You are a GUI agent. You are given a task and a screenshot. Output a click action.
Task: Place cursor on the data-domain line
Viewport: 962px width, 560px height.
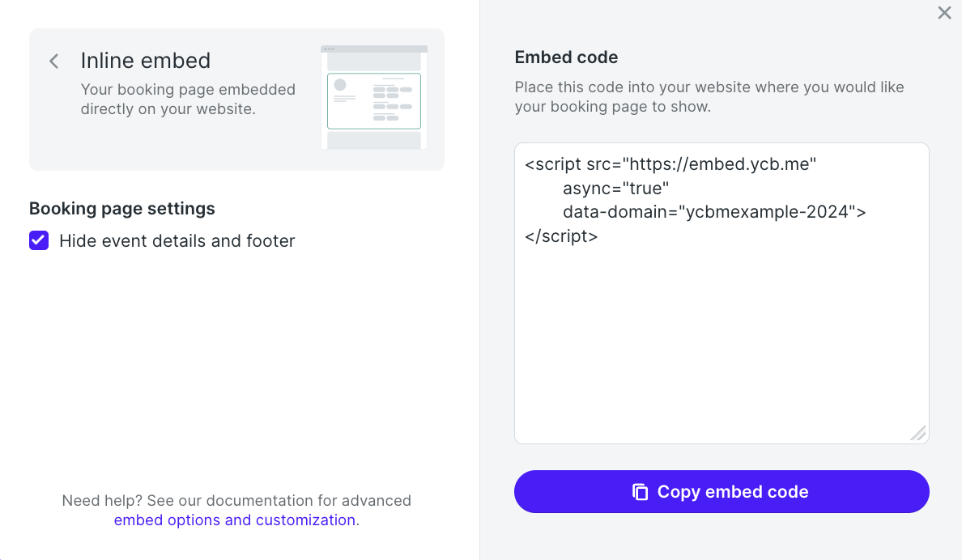tap(715, 212)
